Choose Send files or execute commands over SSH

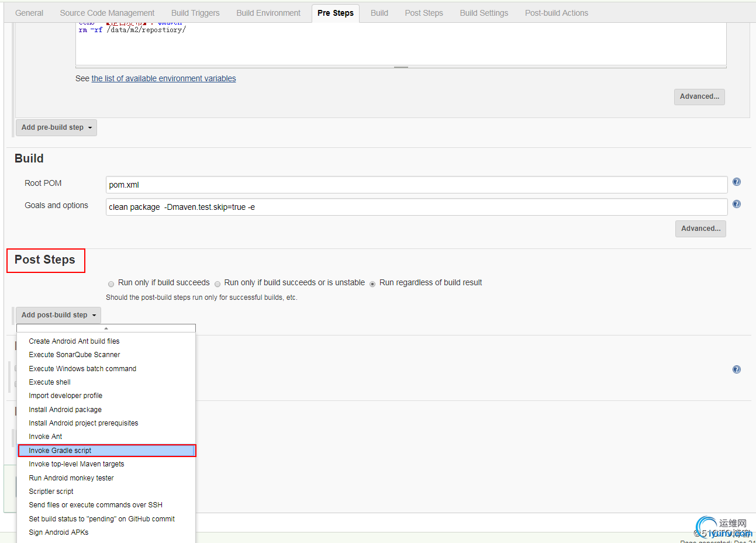(106, 505)
